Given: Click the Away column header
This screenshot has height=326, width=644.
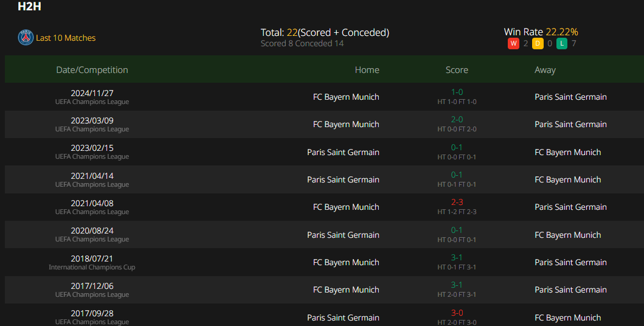Looking at the screenshot, I should [x=545, y=70].
